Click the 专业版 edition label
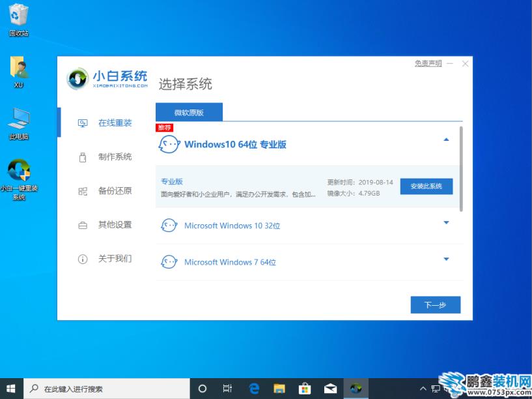 [172, 181]
